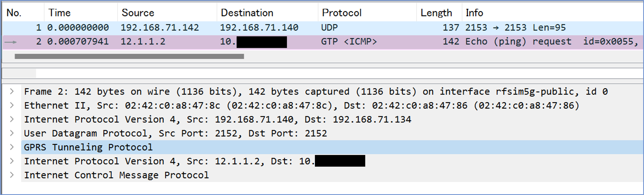Expand the Internet Control Message Protocol section
This screenshot has height=195, width=644.
pyautogui.click(x=12, y=175)
